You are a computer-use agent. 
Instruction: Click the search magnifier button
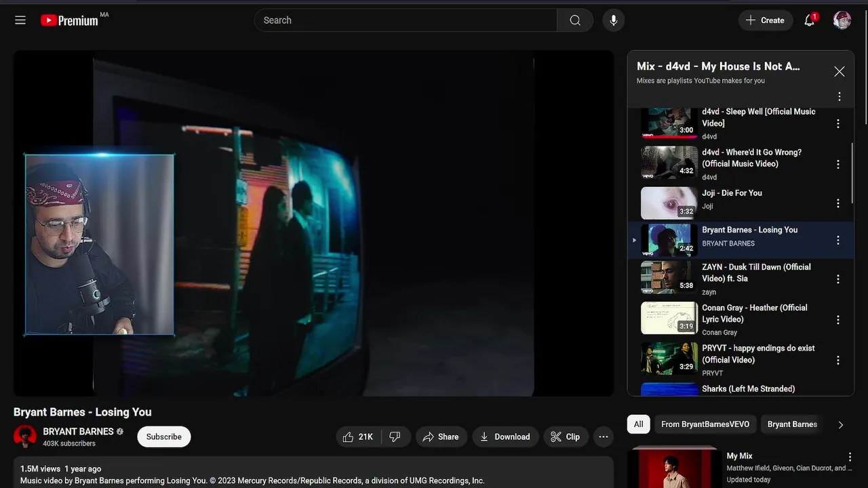(575, 20)
